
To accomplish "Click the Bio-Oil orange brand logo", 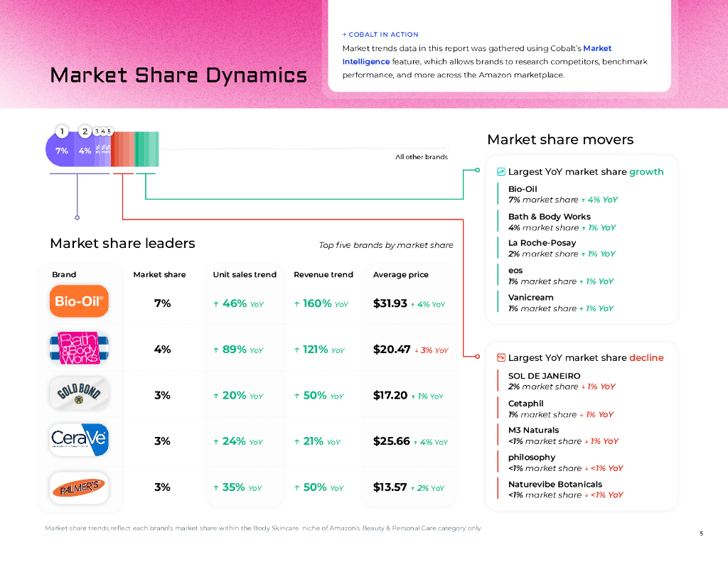I will click(x=79, y=301).
